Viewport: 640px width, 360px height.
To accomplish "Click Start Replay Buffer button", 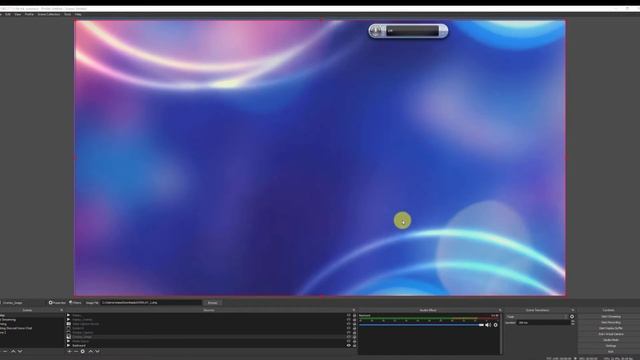I will click(611, 328).
